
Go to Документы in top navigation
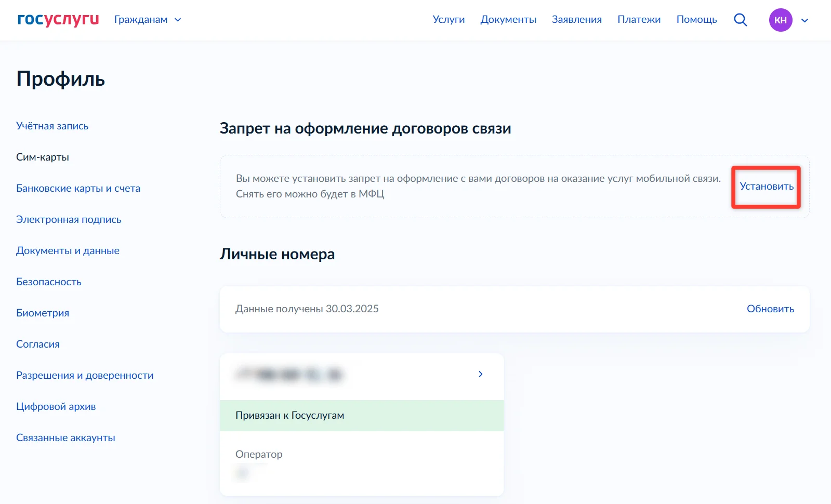(x=508, y=20)
